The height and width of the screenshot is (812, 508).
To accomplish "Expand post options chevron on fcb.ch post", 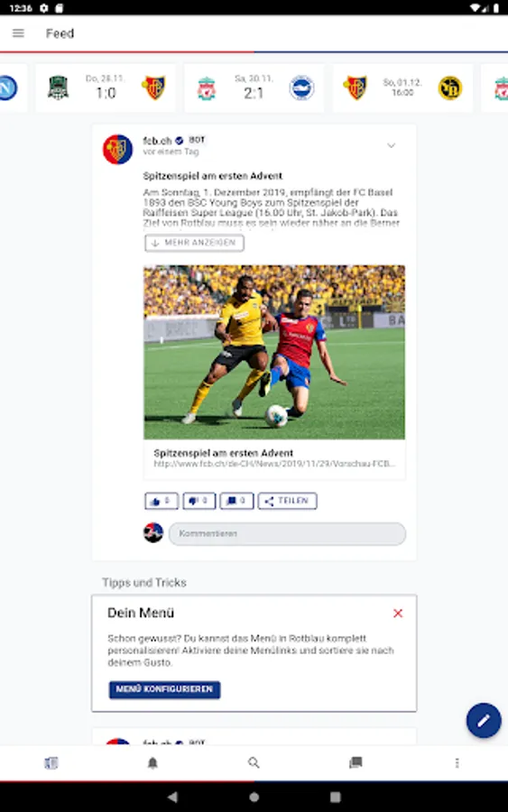I will [391, 145].
